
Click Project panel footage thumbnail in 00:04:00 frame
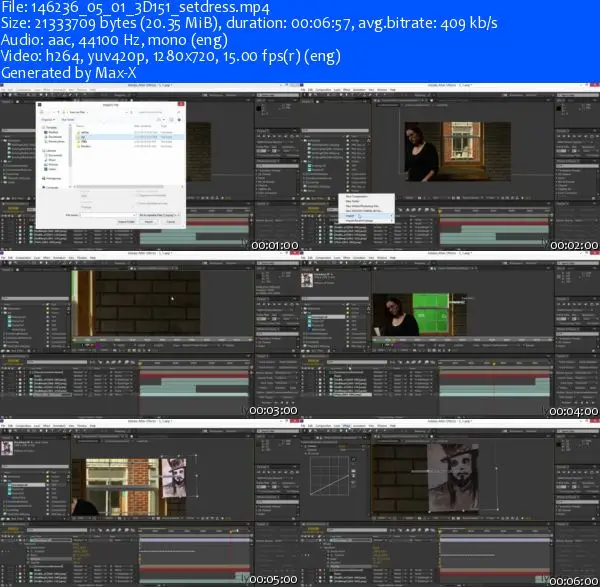[x=307, y=280]
